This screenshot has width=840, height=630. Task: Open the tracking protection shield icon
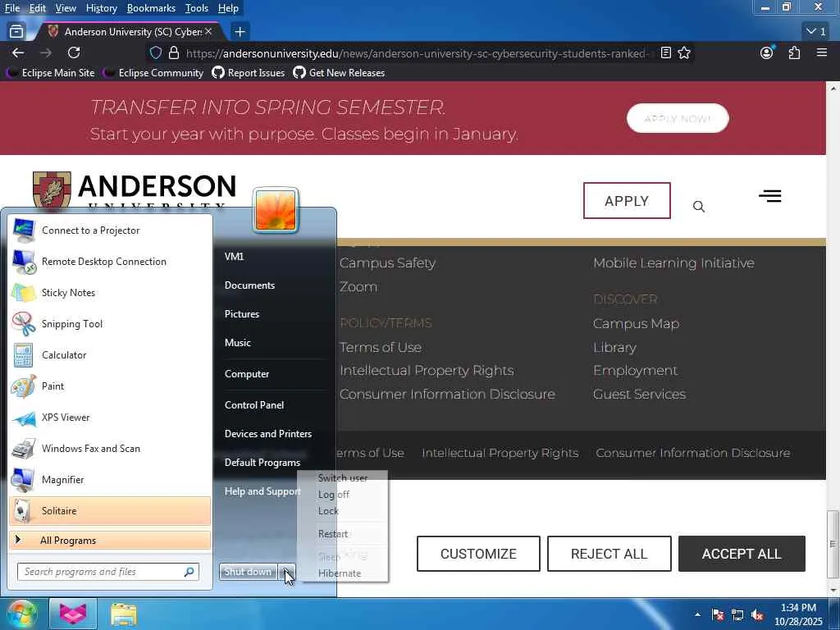155,53
